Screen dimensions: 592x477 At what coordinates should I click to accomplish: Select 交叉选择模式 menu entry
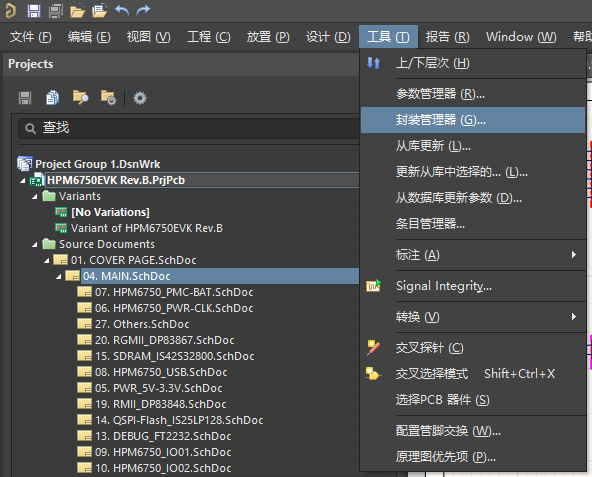tap(473, 374)
